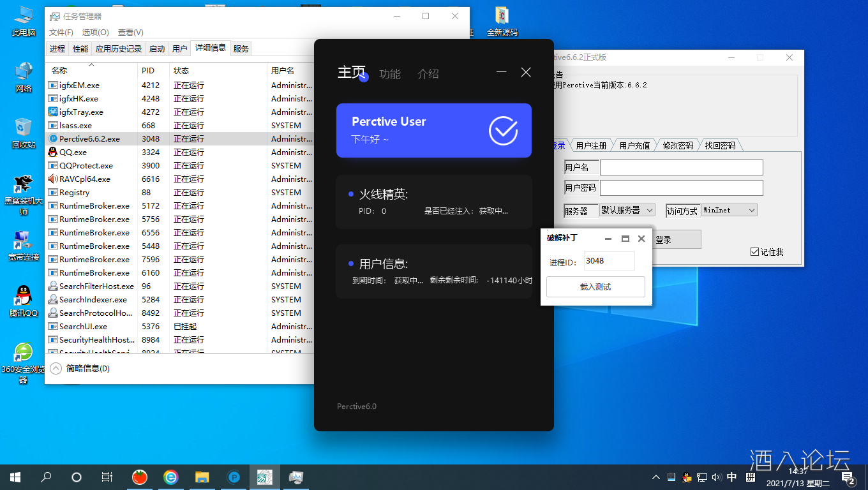Image resolution: width=868 pixels, height=490 pixels.
Task: Sort by 状态 column header
Action: (x=218, y=70)
